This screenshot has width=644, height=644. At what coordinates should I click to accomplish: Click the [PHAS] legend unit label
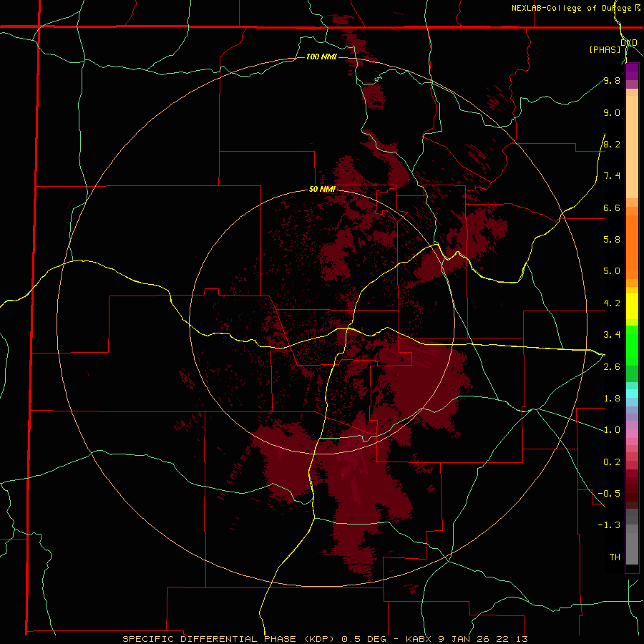tap(605, 49)
